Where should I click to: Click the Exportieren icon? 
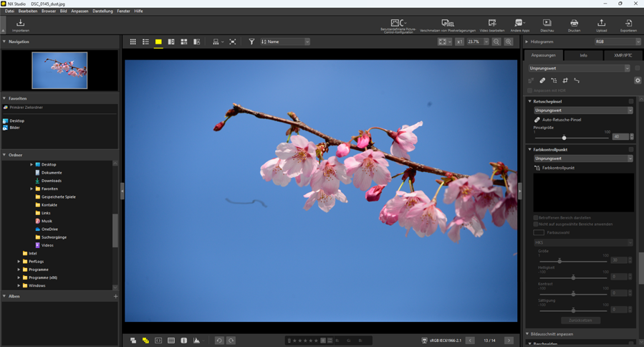(x=628, y=25)
